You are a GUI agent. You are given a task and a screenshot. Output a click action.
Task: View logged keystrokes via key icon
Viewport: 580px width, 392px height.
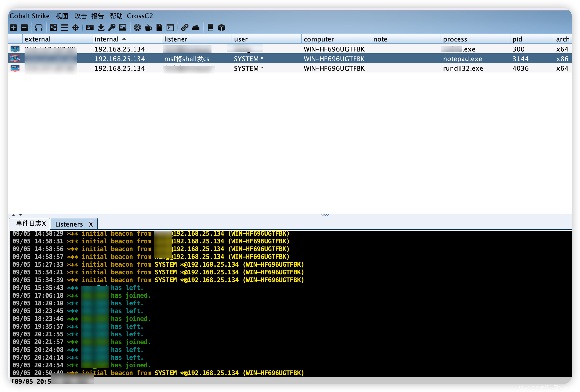(x=112, y=27)
